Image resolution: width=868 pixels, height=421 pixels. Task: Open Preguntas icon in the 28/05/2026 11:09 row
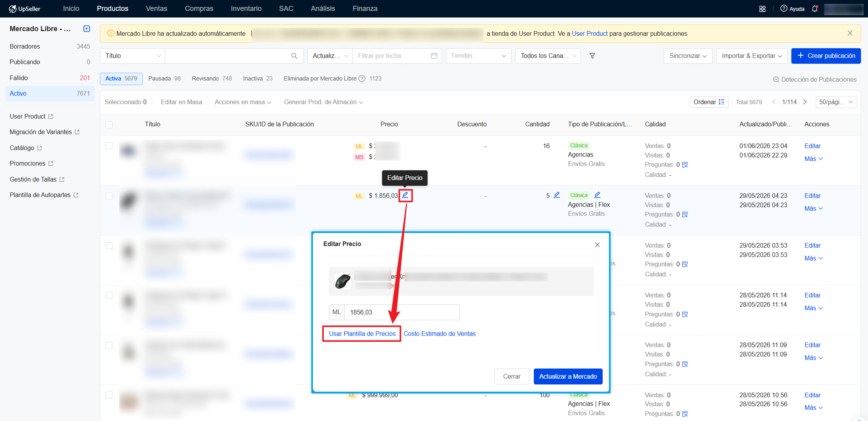pos(685,364)
